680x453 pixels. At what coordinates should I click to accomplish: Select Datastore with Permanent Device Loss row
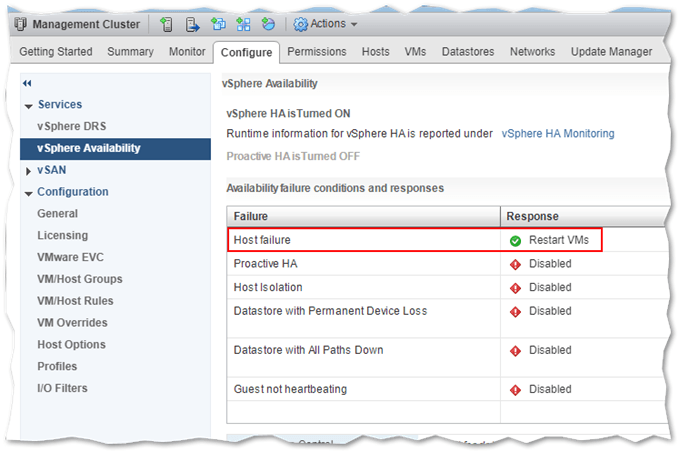click(447, 319)
